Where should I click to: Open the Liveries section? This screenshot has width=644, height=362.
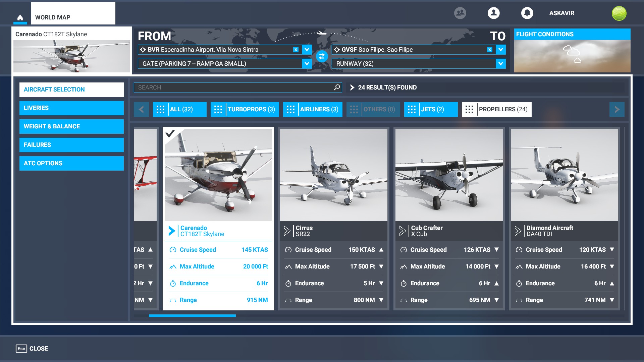(x=71, y=108)
